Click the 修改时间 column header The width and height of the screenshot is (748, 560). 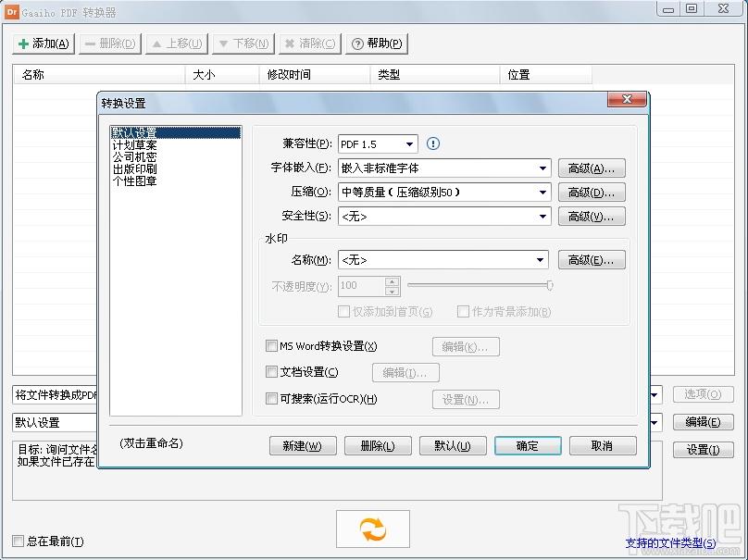tap(315, 75)
